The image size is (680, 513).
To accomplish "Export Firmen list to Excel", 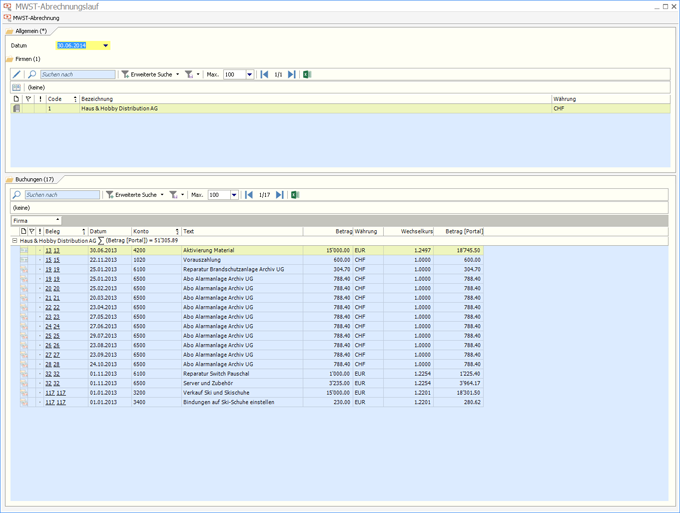I will (307, 75).
